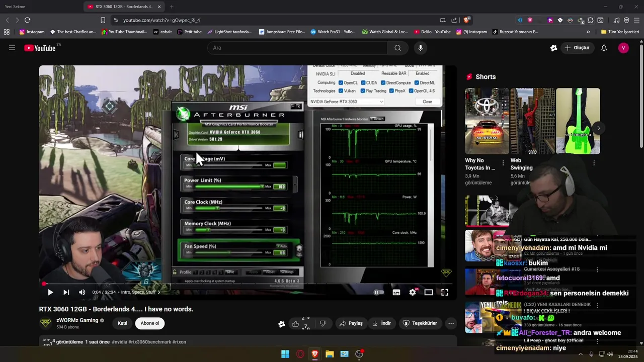
Task: Open OBS Studio from taskbar
Action: click(359, 354)
